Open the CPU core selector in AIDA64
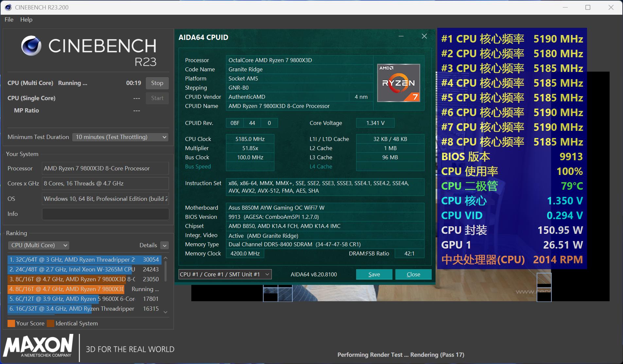Screen dimensions: 623x364 225,274
